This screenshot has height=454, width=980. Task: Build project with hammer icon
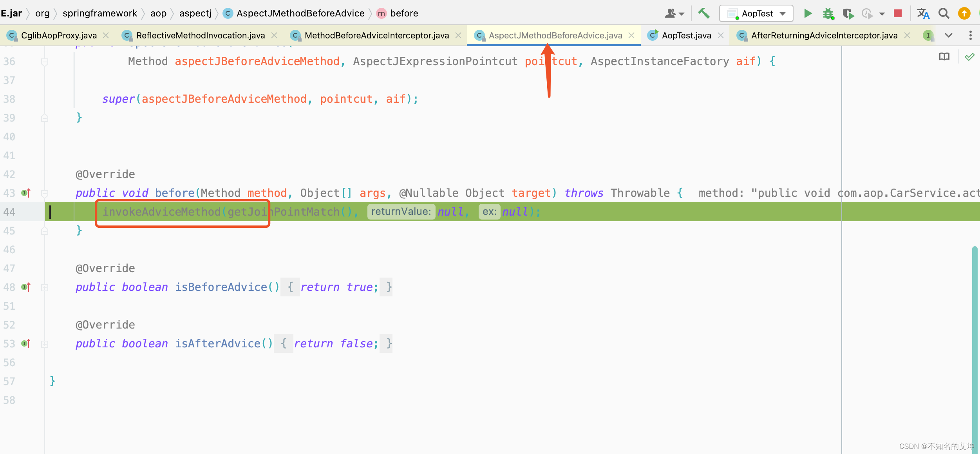(x=704, y=13)
